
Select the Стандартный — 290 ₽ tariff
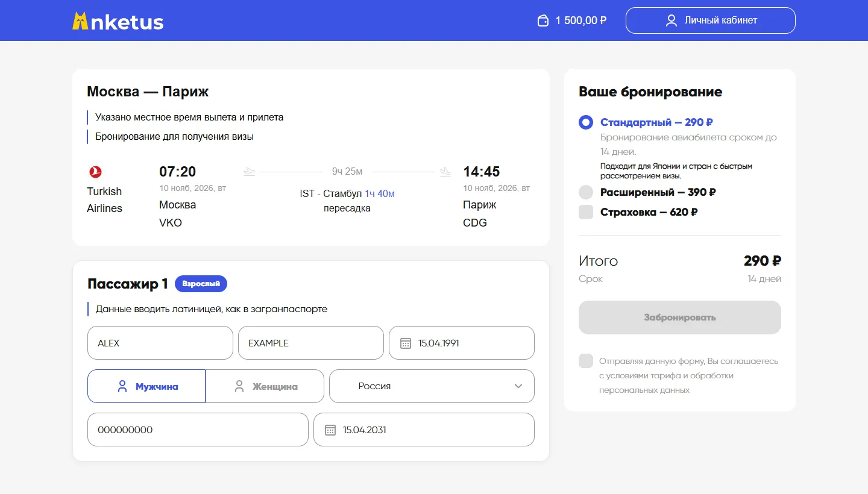click(x=586, y=122)
